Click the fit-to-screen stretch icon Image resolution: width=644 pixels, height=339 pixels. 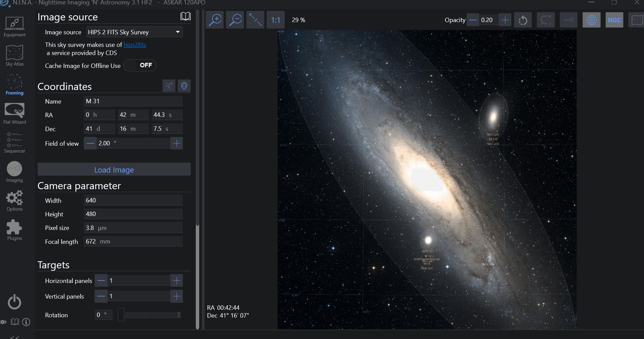coord(255,20)
